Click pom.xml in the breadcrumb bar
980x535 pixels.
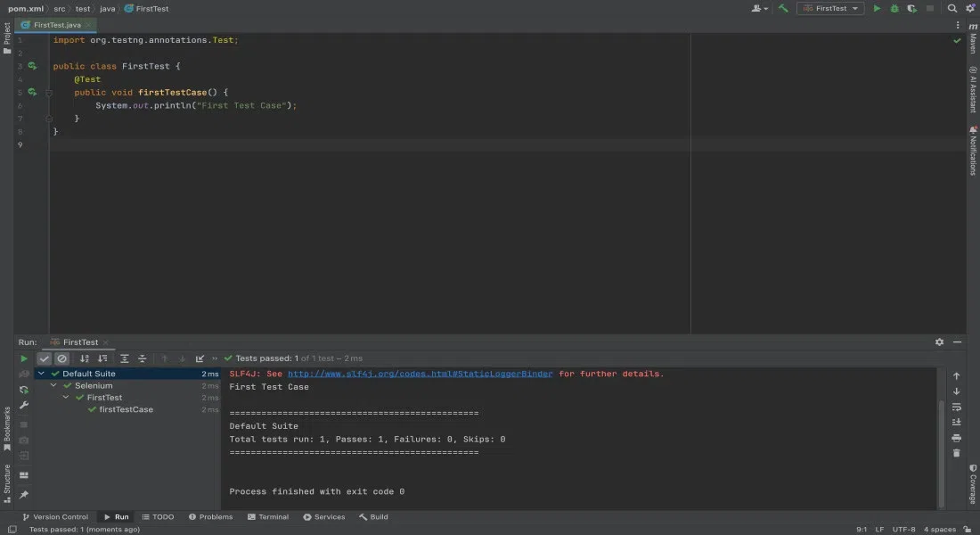pos(26,9)
